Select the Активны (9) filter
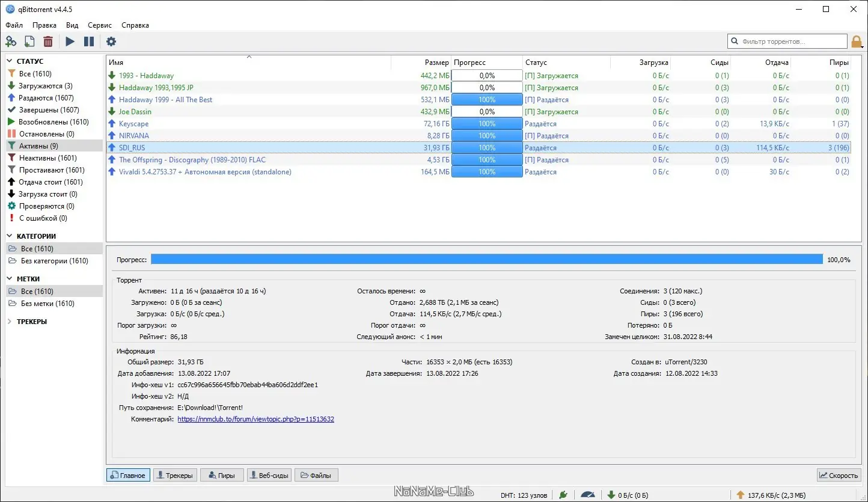The image size is (868, 502). click(x=54, y=146)
